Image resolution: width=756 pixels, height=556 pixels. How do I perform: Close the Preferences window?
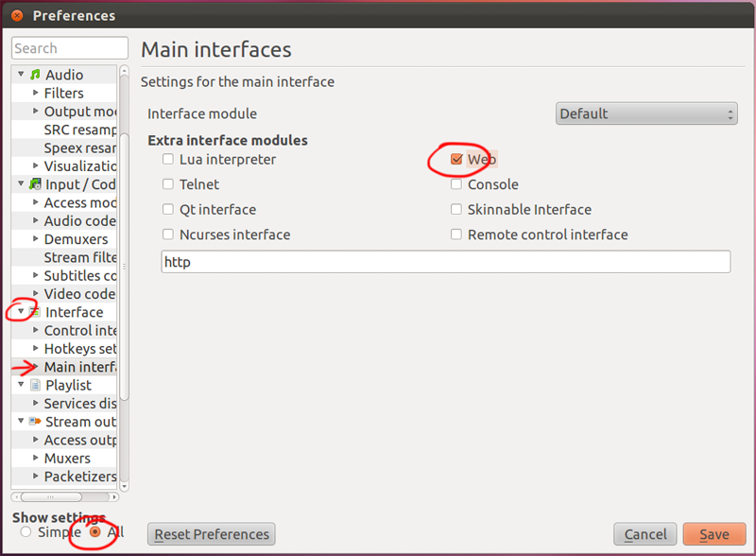tap(16, 15)
